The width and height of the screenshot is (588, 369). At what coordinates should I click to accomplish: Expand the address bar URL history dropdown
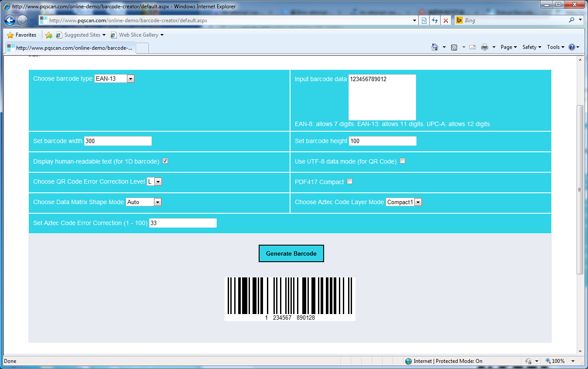pyautogui.click(x=414, y=20)
